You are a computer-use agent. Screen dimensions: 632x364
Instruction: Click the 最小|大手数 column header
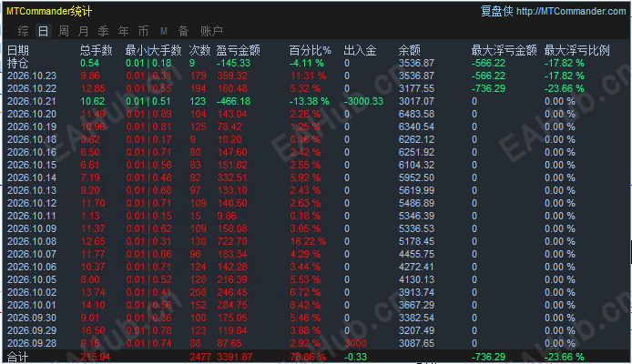154,50
